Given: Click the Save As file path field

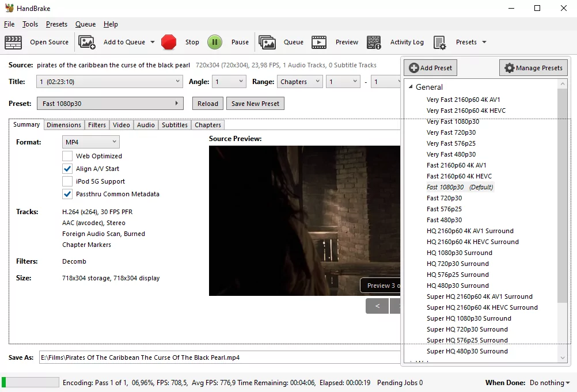Looking at the screenshot, I should 220,357.
